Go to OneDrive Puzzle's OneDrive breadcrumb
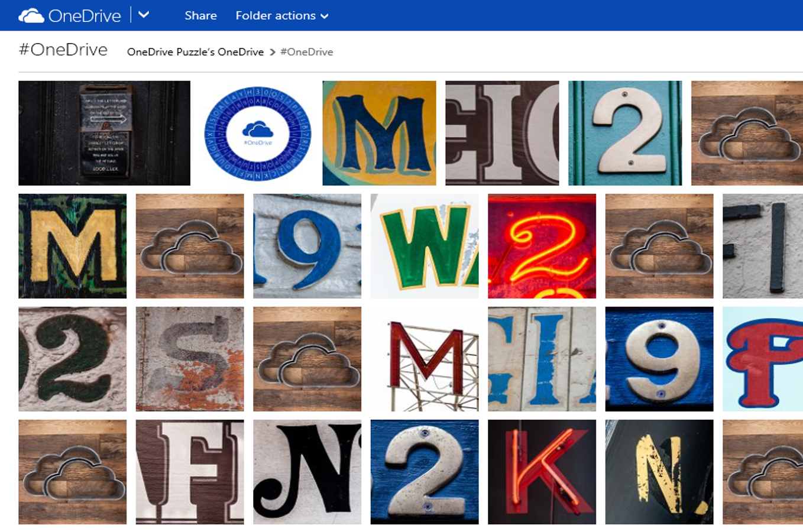Screen dimensions: 803x532 click(195, 52)
